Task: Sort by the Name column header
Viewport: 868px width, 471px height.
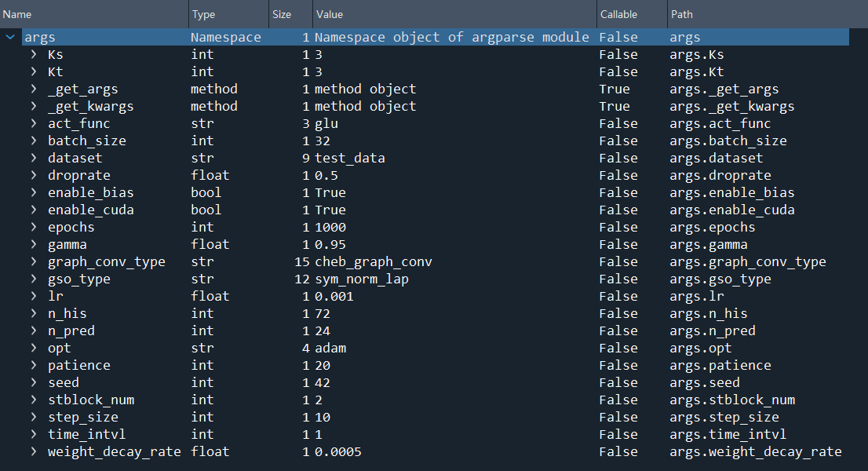Action: click(x=17, y=14)
